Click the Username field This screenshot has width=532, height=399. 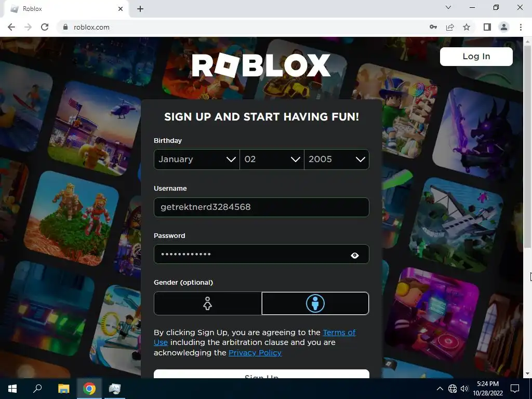pos(261,207)
